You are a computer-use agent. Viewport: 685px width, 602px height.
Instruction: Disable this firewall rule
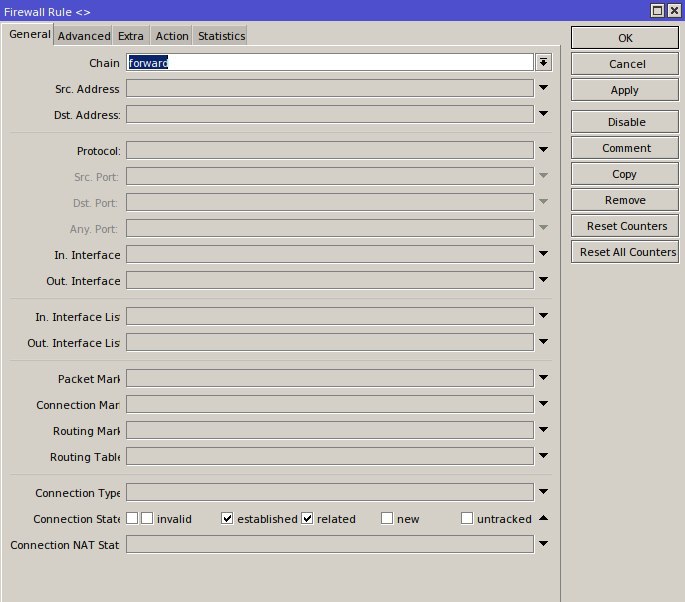[x=625, y=122]
